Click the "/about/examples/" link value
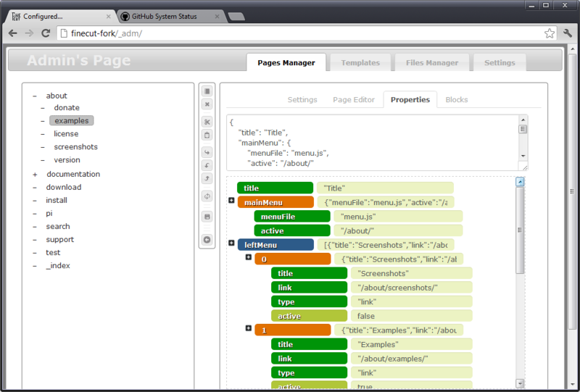The height and width of the screenshot is (392, 580). coord(411,359)
